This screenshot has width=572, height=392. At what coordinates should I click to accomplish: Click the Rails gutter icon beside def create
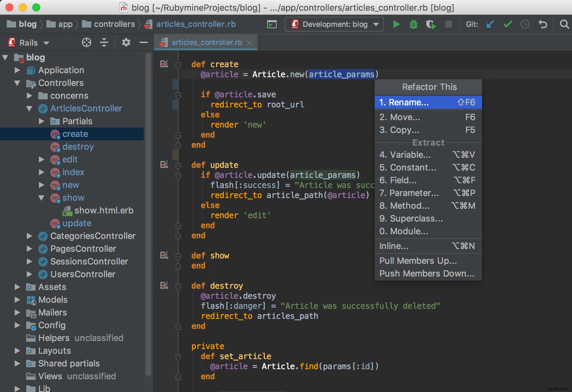click(164, 63)
